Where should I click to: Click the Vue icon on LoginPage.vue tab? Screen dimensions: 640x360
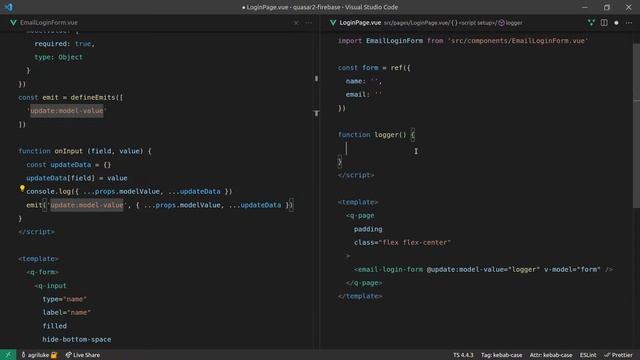333,23
